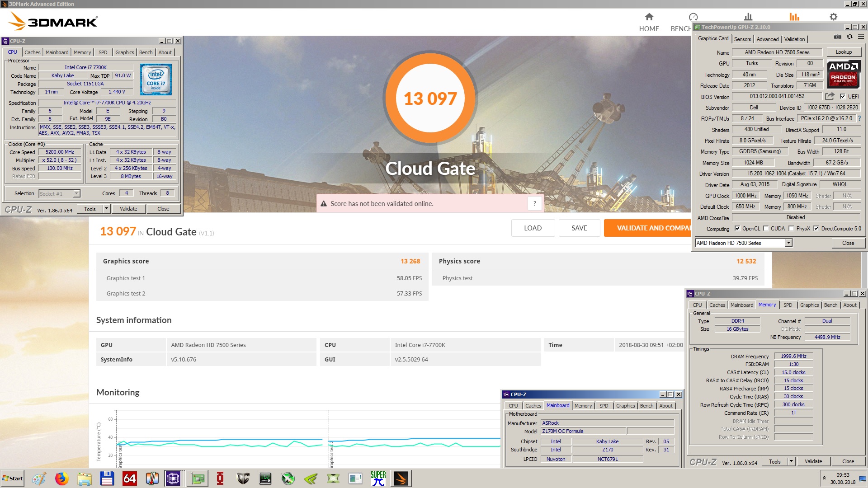
Task: Open the floppy disk save app in taskbar
Action: click(x=107, y=479)
